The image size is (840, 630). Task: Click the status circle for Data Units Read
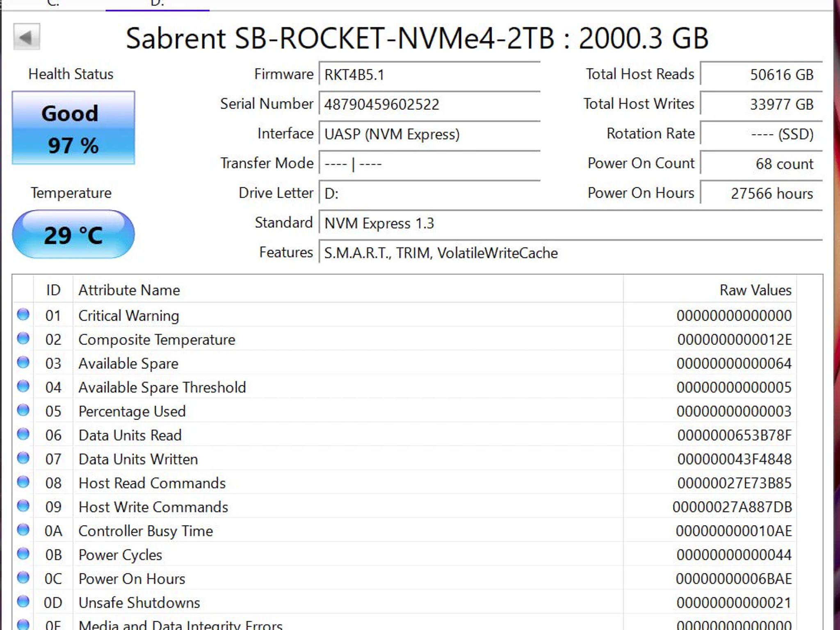coord(23,434)
